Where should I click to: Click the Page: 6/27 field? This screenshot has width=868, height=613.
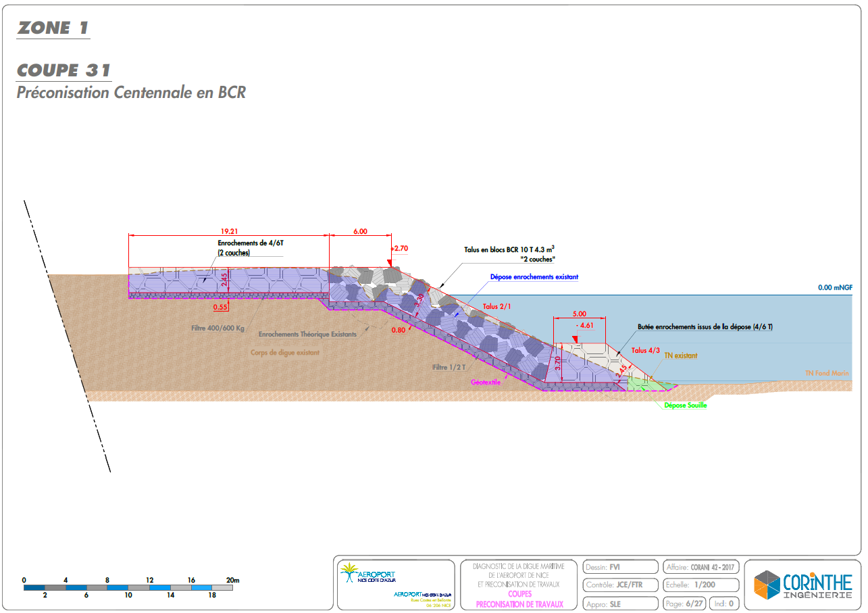click(x=684, y=603)
